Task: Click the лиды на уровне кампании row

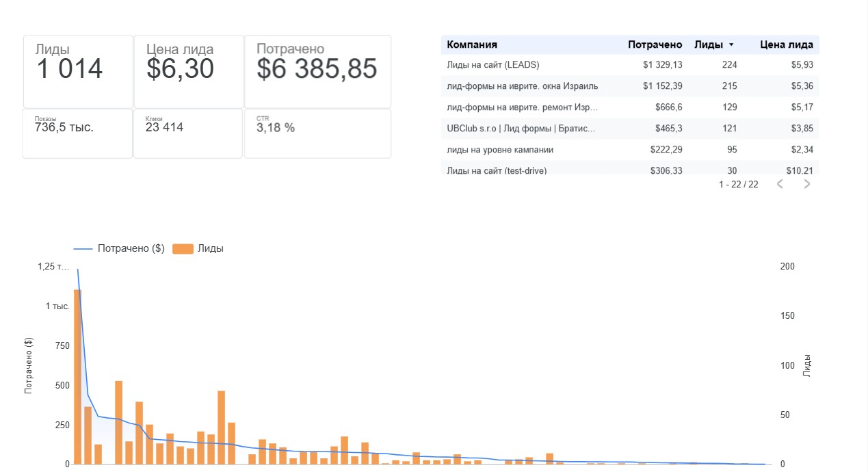Action: pyautogui.click(x=500, y=150)
